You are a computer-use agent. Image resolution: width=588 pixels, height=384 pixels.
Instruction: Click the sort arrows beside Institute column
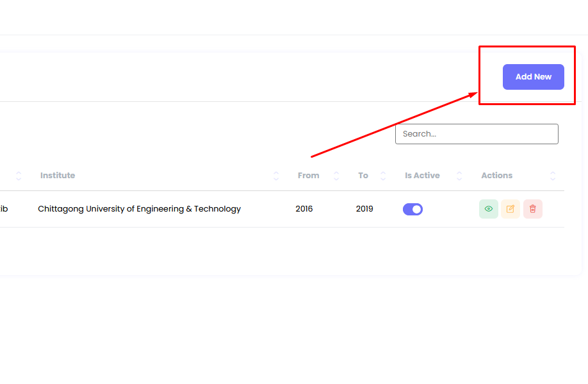[x=276, y=176]
